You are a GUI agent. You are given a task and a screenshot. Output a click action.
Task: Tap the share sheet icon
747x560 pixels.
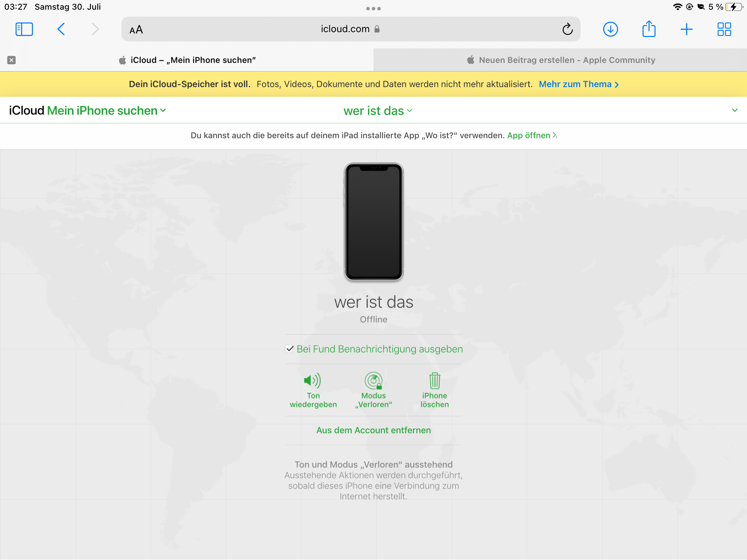[x=649, y=29]
